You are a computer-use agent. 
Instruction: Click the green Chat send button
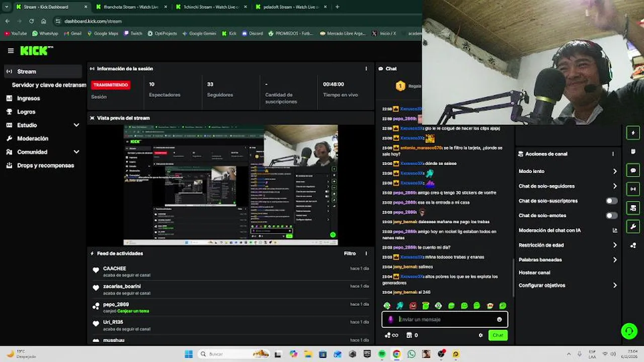(x=498, y=335)
